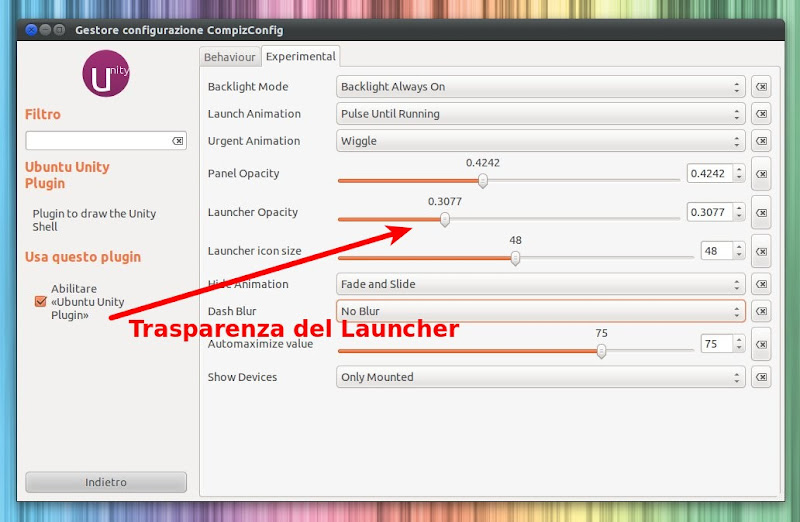The width and height of the screenshot is (800, 522).
Task: Click the Unity plugin logo
Action: (106, 73)
